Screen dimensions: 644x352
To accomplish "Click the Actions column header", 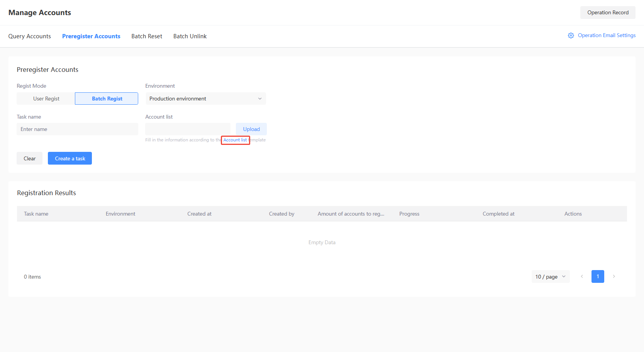I will (x=573, y=214).
